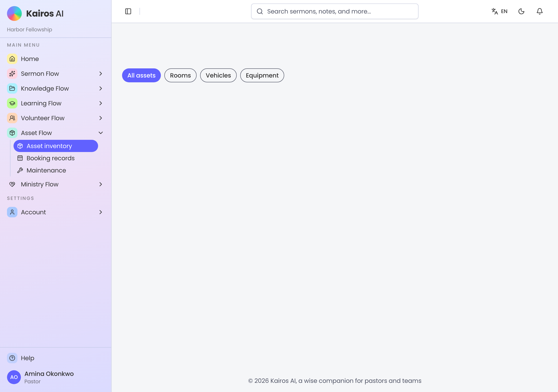This screenshot has height=392, width=558.
Task: Click the Account person icon
Action: (x=12, y=212)
